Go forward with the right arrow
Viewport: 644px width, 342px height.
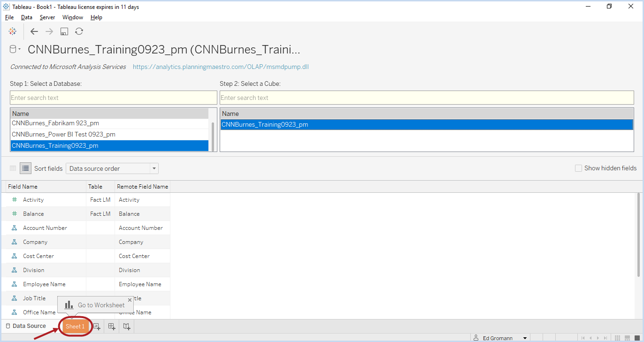pyautogui.click(x=49, y=31)
